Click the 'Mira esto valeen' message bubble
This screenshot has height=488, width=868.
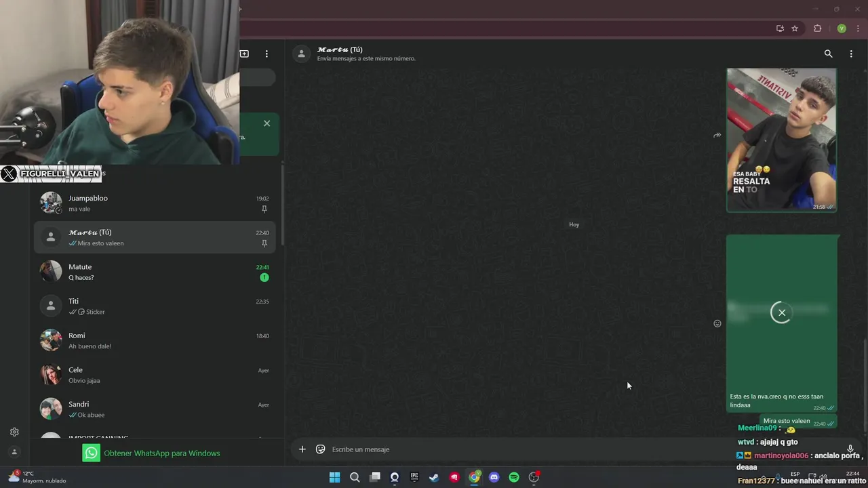(797, 422)
